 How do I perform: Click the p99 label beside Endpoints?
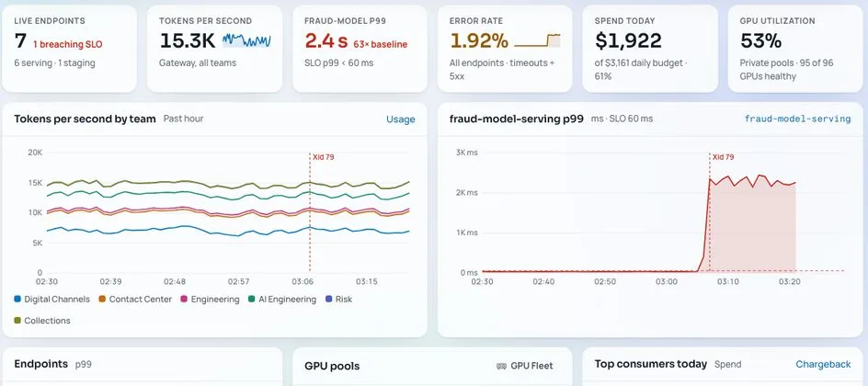pos(84,365)
